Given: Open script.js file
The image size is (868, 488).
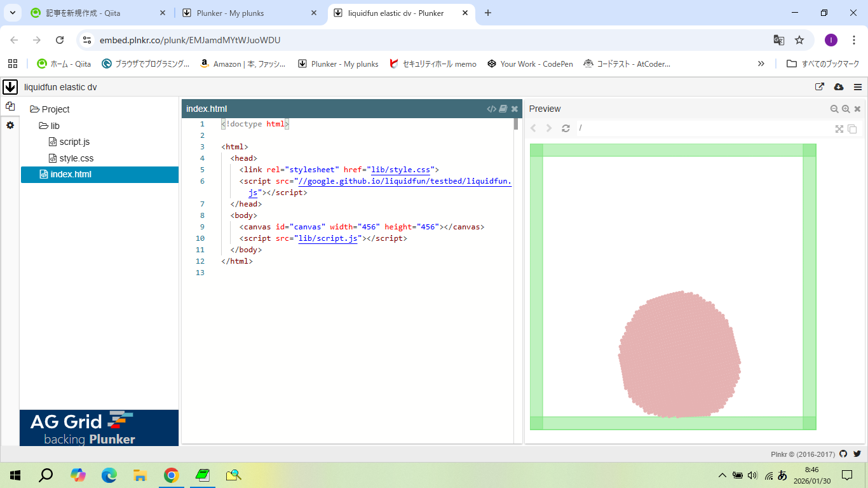Looking at the screenshot, I should click(70, 142).
